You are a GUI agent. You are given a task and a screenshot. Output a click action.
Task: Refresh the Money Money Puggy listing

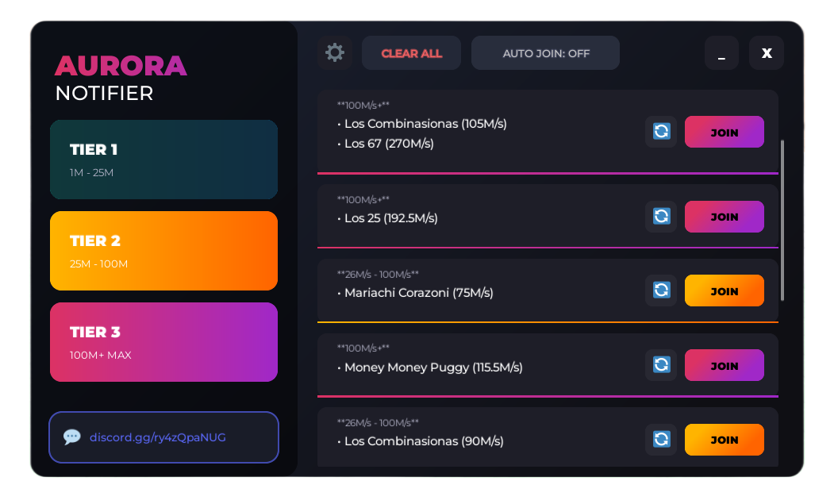661,365
